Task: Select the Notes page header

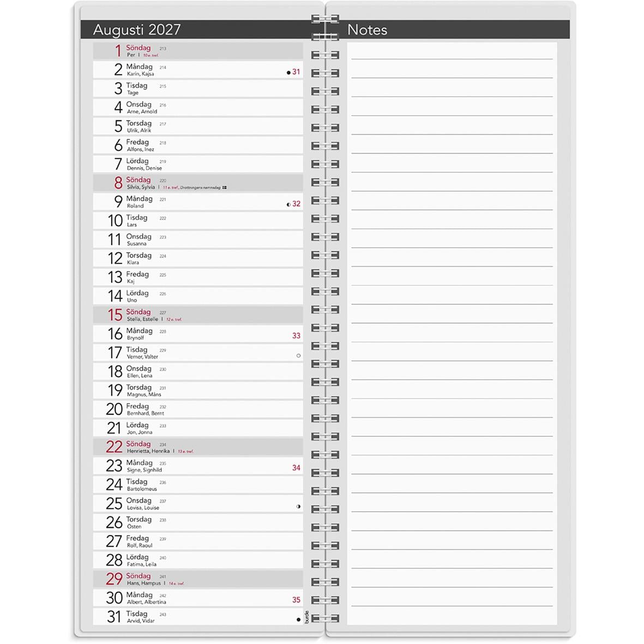Action: pos(367,29)
